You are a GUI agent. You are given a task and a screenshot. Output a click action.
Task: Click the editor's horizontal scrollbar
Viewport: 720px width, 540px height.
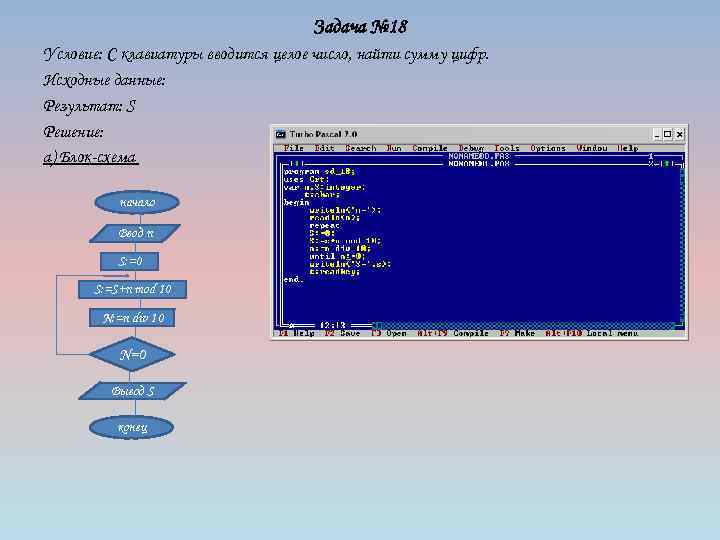pos(524,325)
